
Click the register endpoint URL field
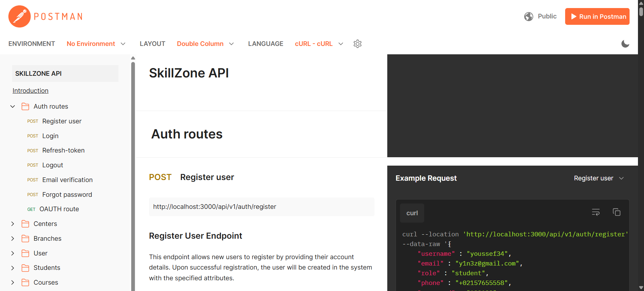(262, 207)
